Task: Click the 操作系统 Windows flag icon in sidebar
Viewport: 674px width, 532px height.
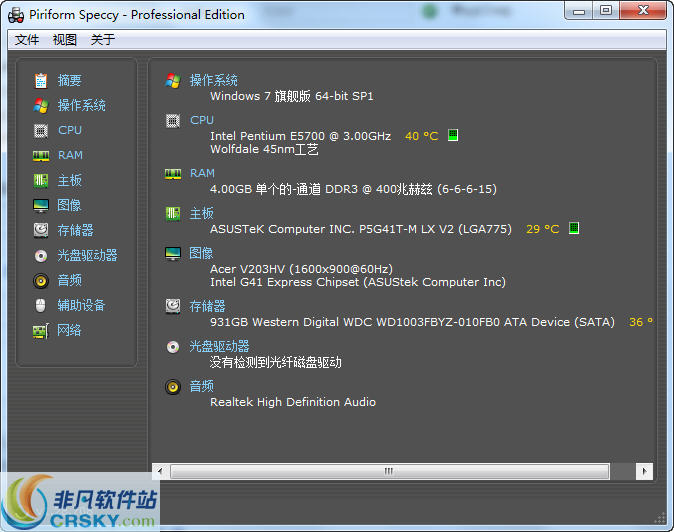Action: click(41, 105)
